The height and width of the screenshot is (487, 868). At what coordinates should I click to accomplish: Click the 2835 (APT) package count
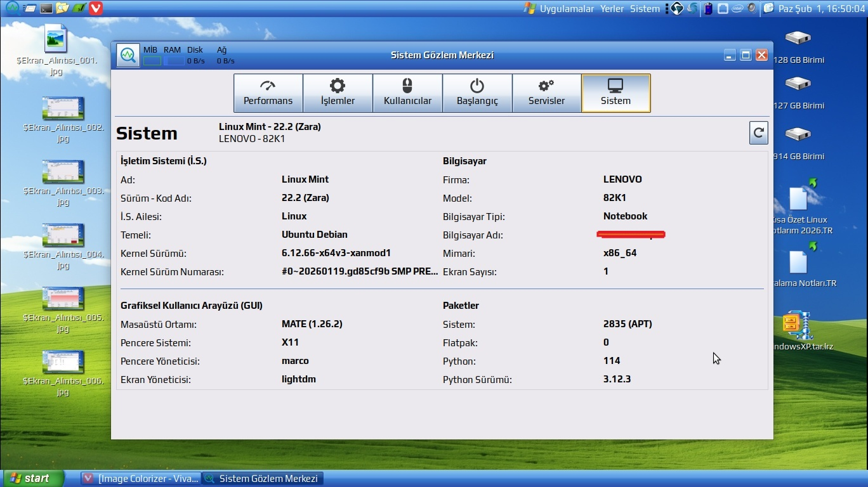click(628, 324)
